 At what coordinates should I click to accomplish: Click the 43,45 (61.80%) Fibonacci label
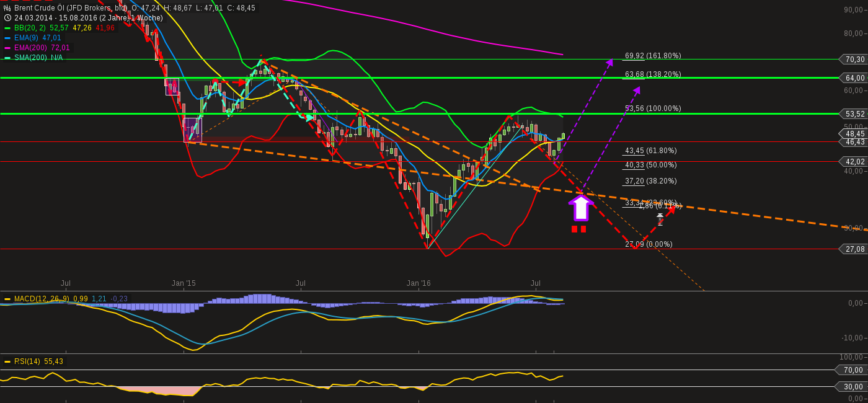click(651, 151)
